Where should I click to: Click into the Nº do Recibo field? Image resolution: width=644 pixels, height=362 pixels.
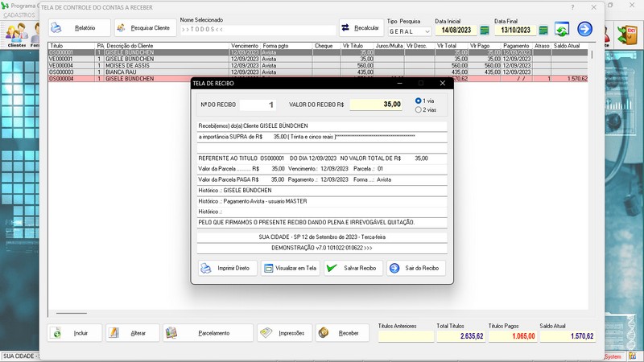262,105
